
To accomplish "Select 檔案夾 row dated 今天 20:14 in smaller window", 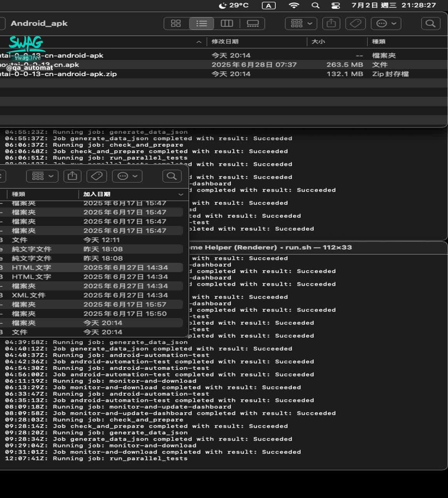I will [91, 323].
